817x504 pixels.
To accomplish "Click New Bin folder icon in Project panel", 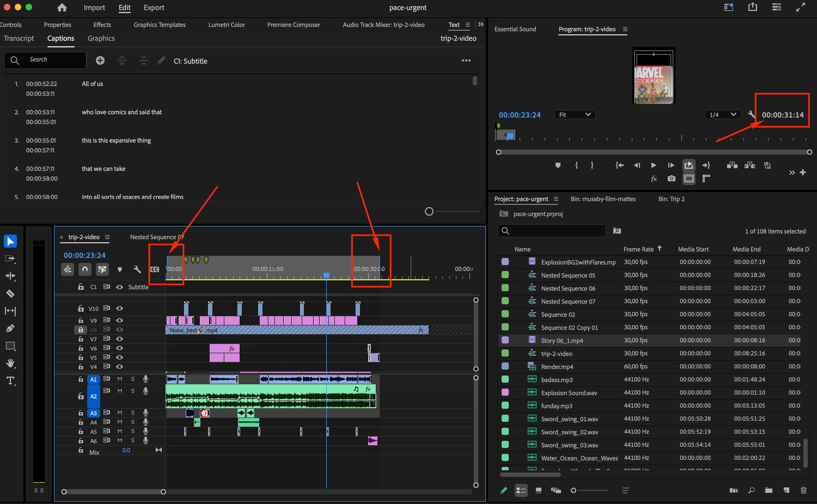I will click(x=768, y=490).
